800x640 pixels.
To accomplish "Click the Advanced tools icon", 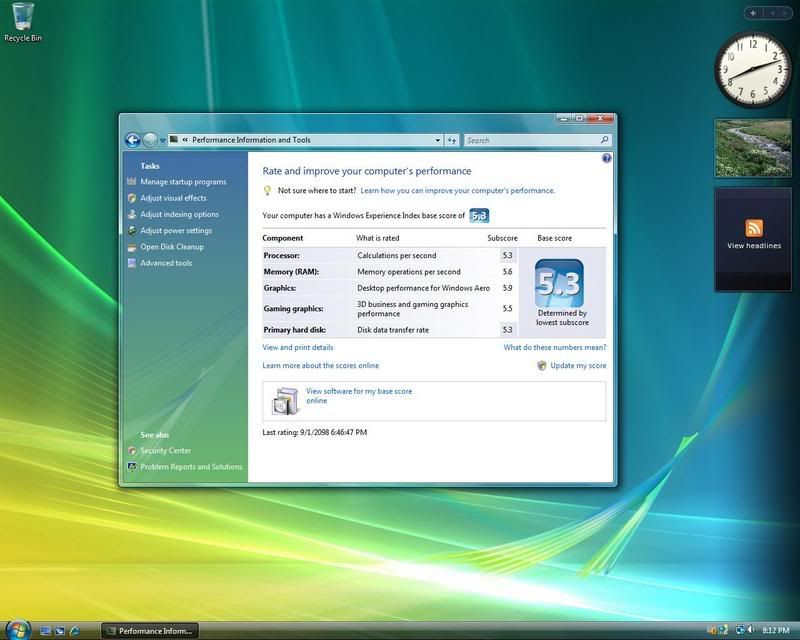I will coord(132,263).
